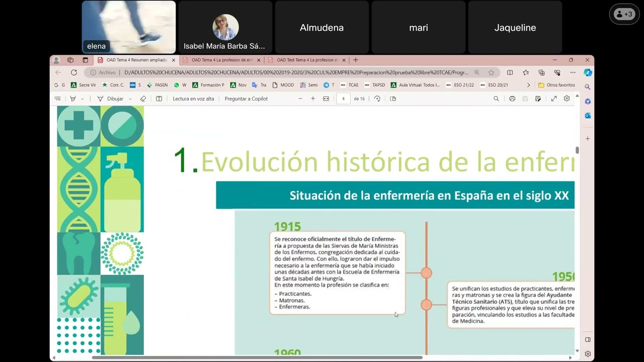The height and width of the screenshot is (362, 644).
Task: Reload the current page
Action: click(74, 72)
